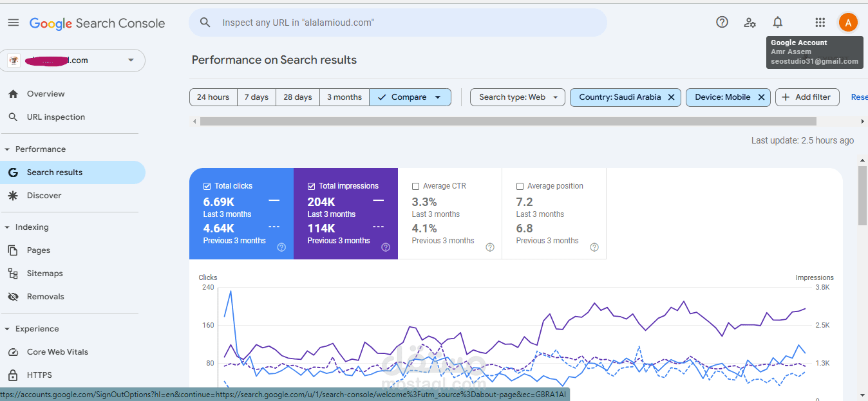The width and height of the screenshot is (868, 401).
Task: Click the Total impressions metric card
Action: (346, 214)
